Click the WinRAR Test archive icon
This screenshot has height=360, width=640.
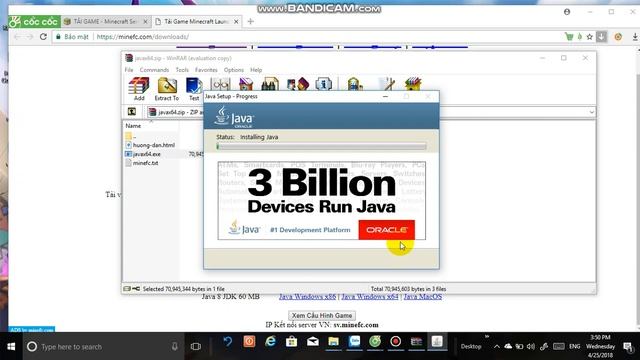coord(194,89)
